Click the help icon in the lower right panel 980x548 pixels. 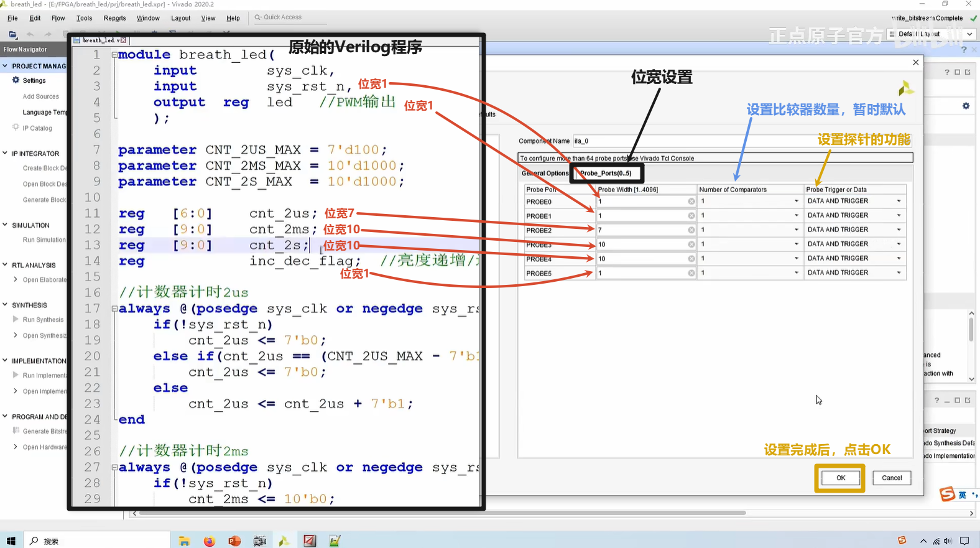[x=936, y=401]
